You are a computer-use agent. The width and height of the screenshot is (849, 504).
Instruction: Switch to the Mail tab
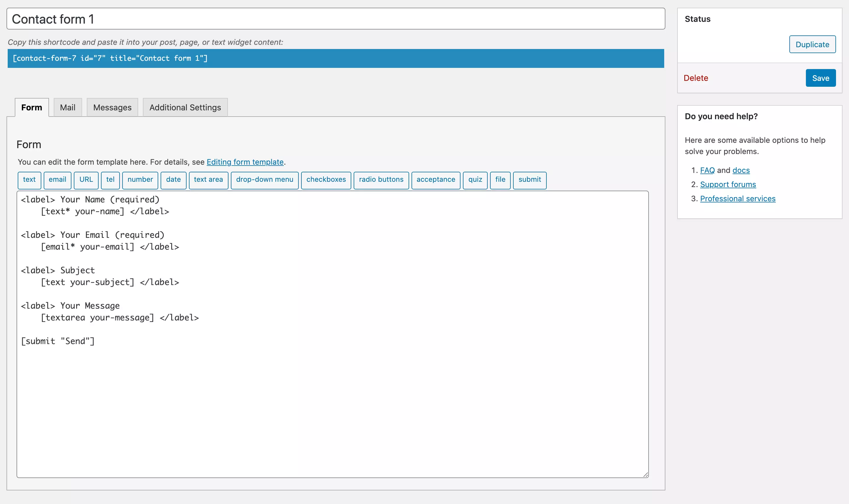pyautogui.click(x=67, y=107)
